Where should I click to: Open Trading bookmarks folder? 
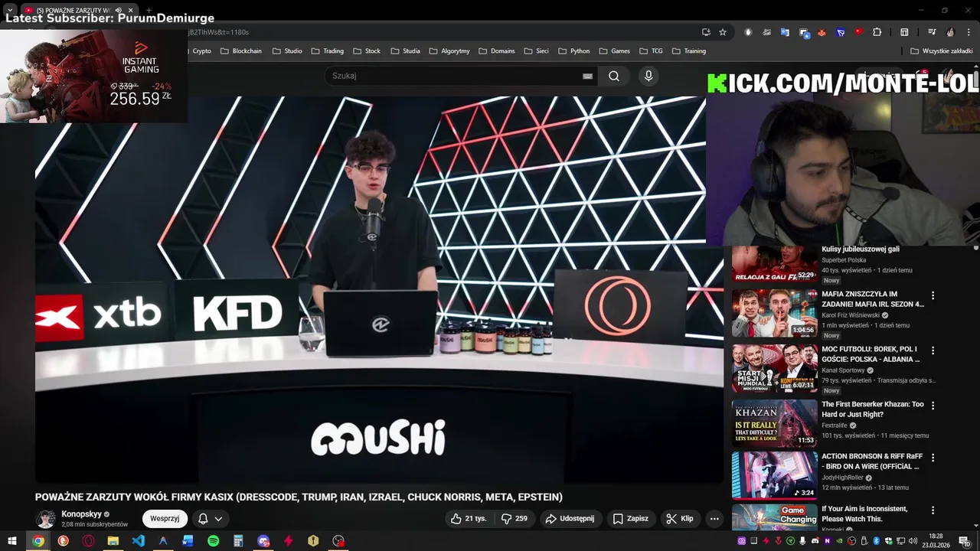[328, 51]
